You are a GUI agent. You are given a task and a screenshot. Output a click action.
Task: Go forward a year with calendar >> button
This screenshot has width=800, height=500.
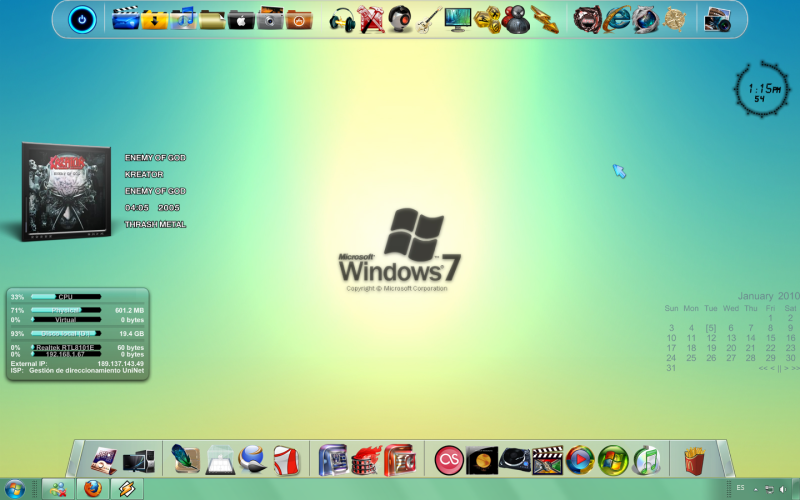pyautogui.click(x=795, y=368)
